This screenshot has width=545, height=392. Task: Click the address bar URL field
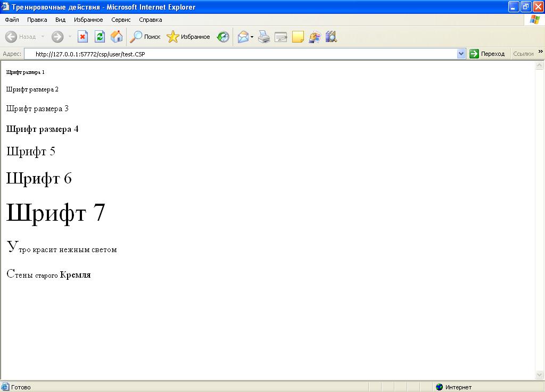click(241, 54)
